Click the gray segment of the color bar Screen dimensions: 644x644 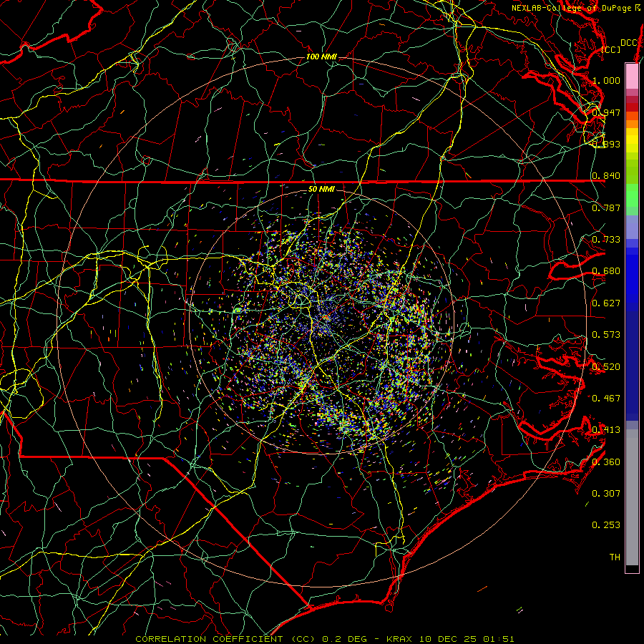pyautogui.click(x=632, y=497)
